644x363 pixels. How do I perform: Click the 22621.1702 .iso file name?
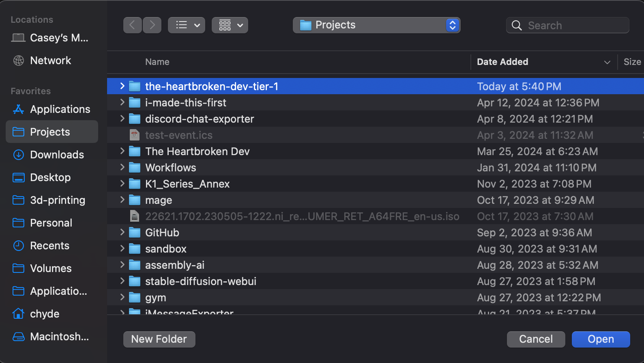pos(302,216)
